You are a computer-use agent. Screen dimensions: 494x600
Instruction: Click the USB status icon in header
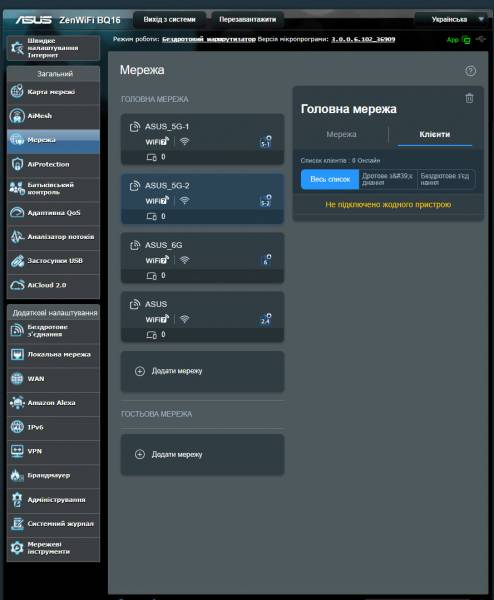pyautogui.click(x=481, y=39)
